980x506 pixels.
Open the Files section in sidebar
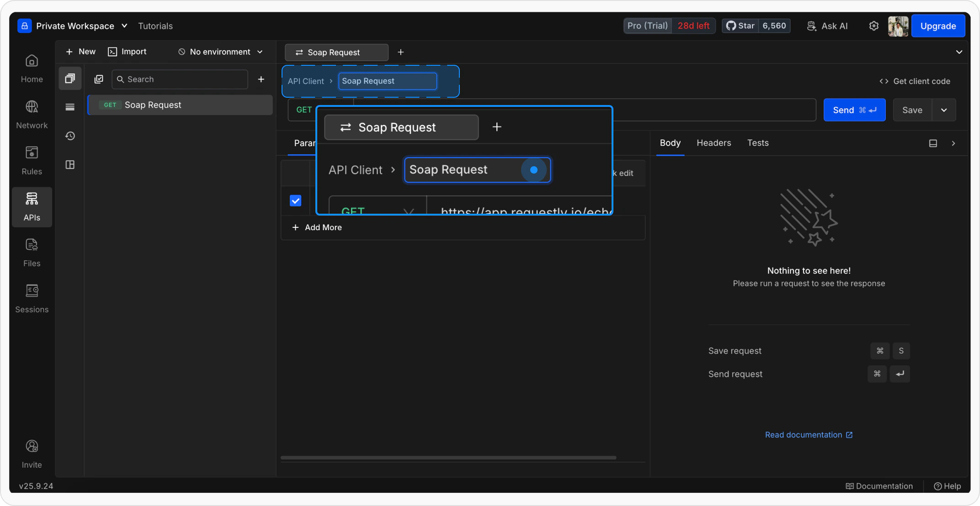tap(32, 253)
